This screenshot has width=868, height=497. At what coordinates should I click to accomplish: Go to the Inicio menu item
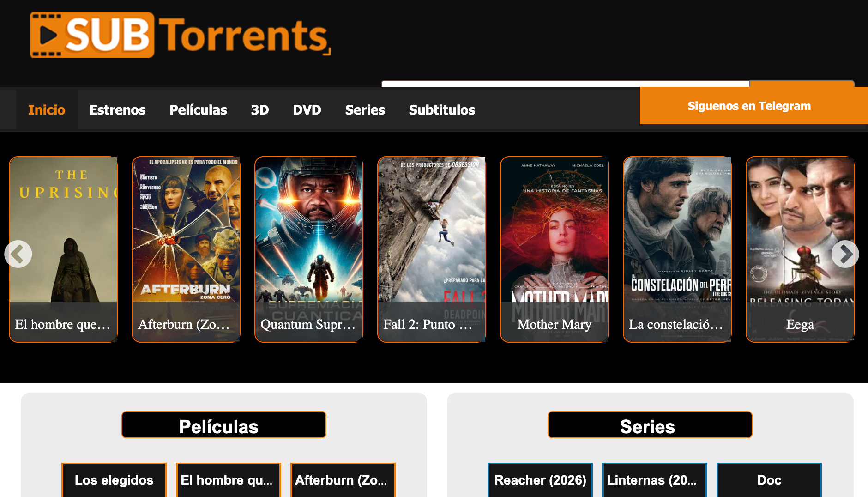[x=47, y=110]
